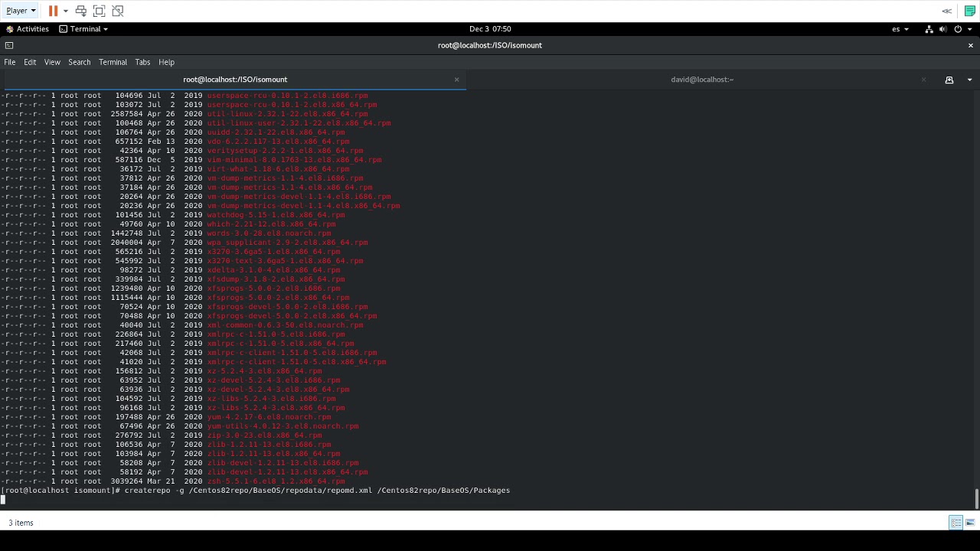Click the watchdog-5.15-1.el8.x86_64.rpm entry

tap(276, 215)
